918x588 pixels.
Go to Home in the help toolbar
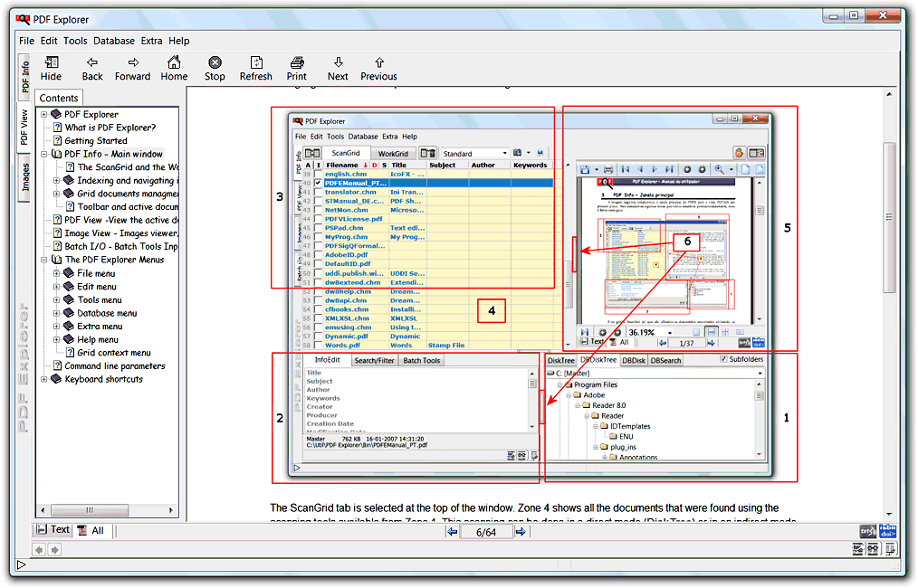click(174, 63)
